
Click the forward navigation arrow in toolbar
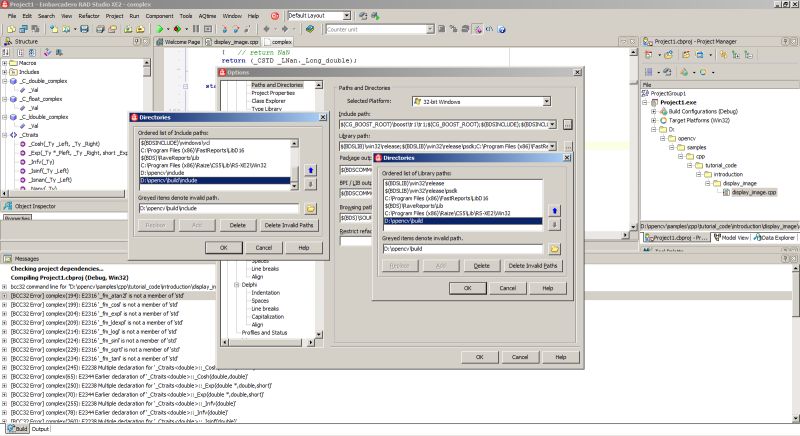click(285, 29)
